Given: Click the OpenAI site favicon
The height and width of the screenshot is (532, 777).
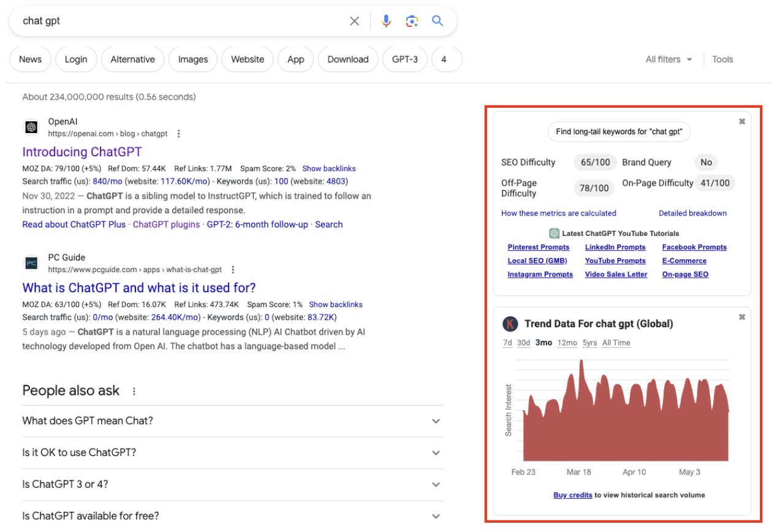Looking at the screenshot, I should (x=31, y=127).
